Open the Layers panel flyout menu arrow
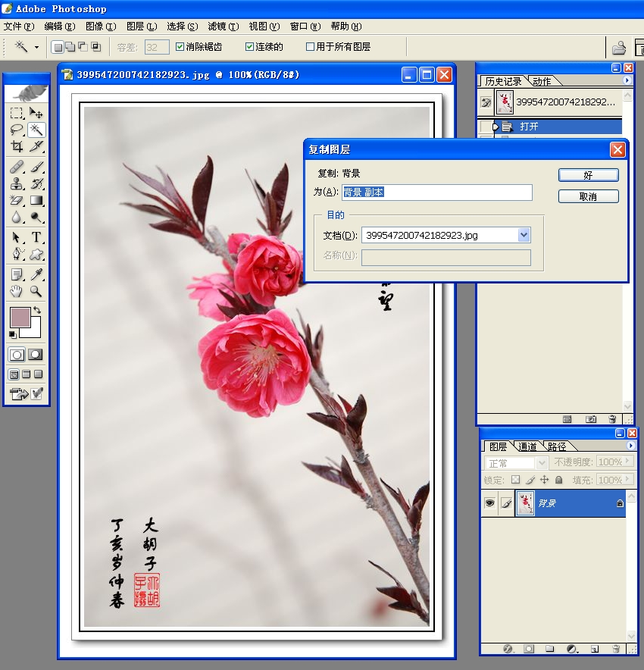Screen dimensions: 644x670 coord(630,446)
